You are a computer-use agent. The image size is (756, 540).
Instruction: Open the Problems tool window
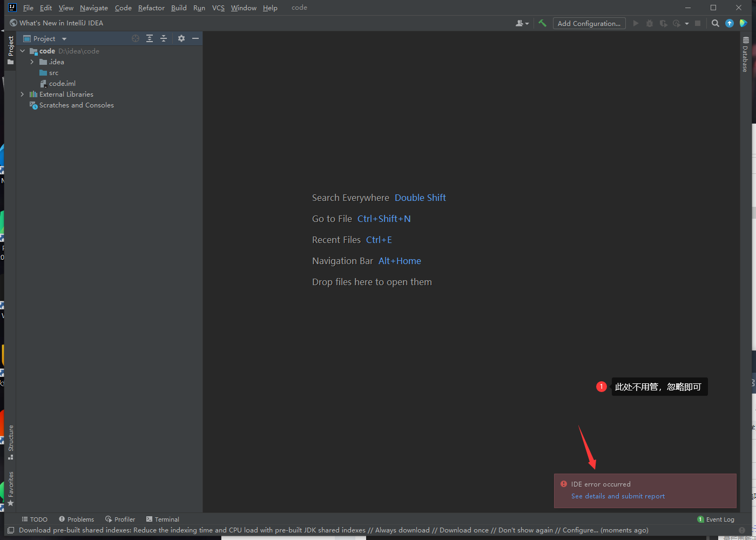point(76,519)
